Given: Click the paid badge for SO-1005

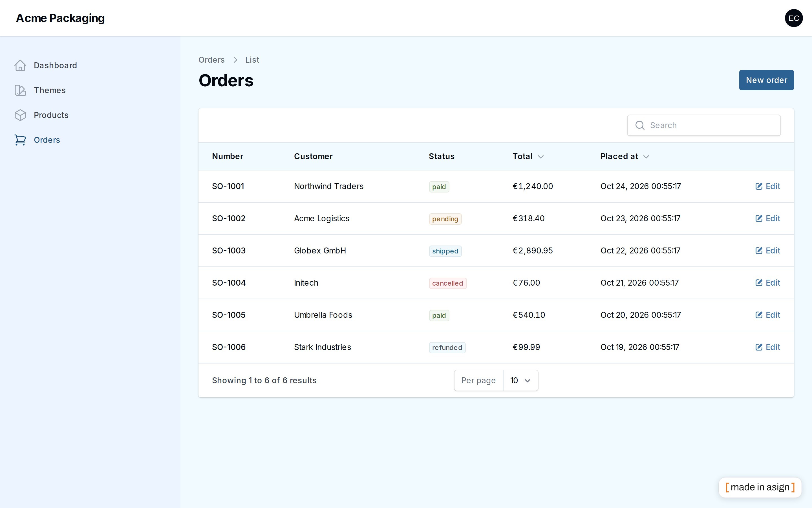Looking at the screenshot, I should pyautogui.click(x=439, y=316).
